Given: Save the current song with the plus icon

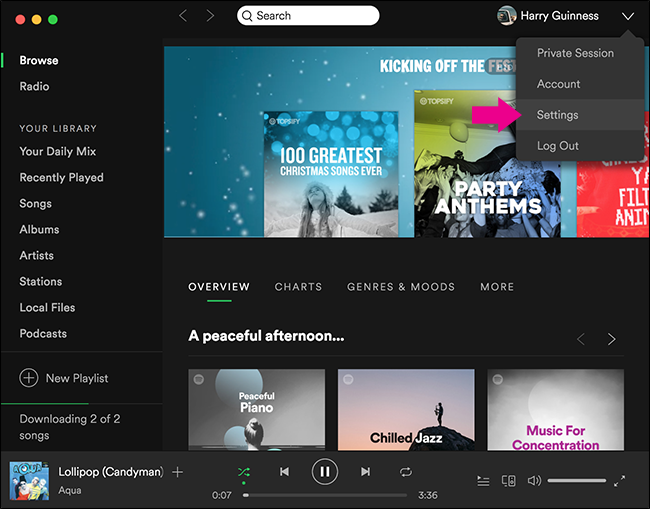Looking at the screenshot, I should (x=177, y=472).
